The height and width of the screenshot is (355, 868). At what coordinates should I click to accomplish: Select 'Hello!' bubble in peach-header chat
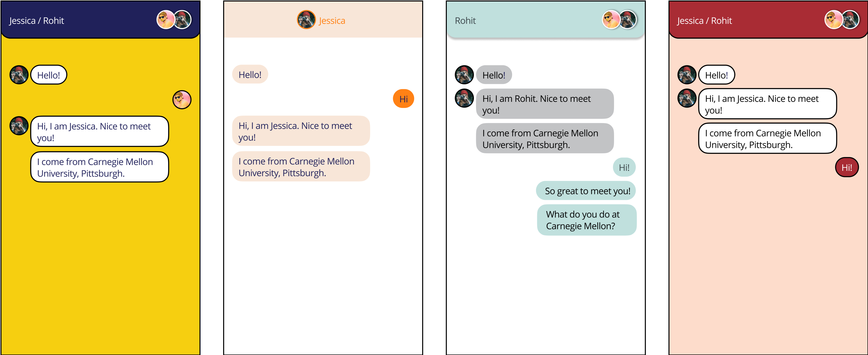(x=250, y=74)
